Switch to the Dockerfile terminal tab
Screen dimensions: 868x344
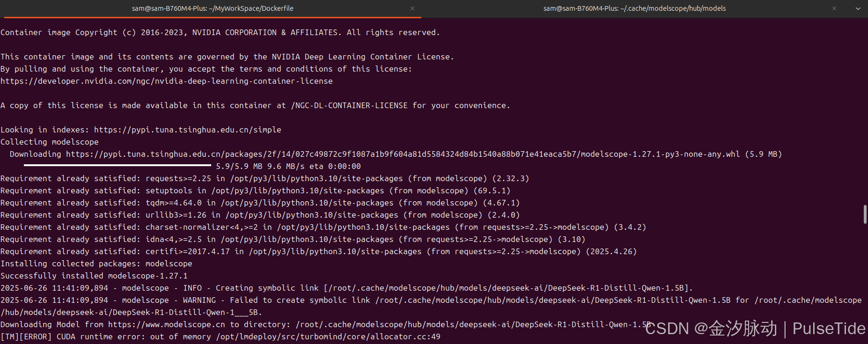coord(213,8)
